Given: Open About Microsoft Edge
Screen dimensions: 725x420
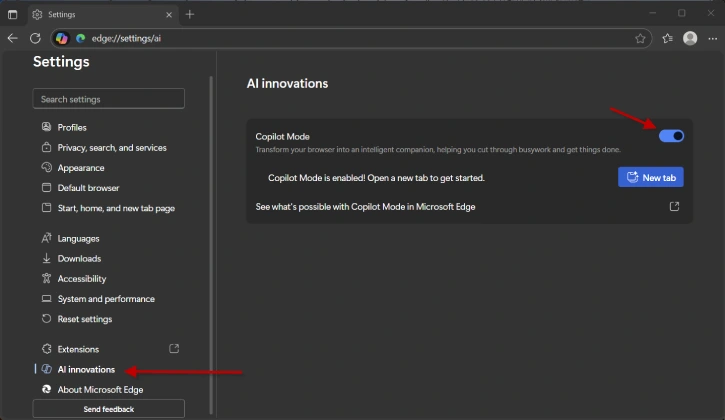Looking at the screenshot, I should point(100,389).
